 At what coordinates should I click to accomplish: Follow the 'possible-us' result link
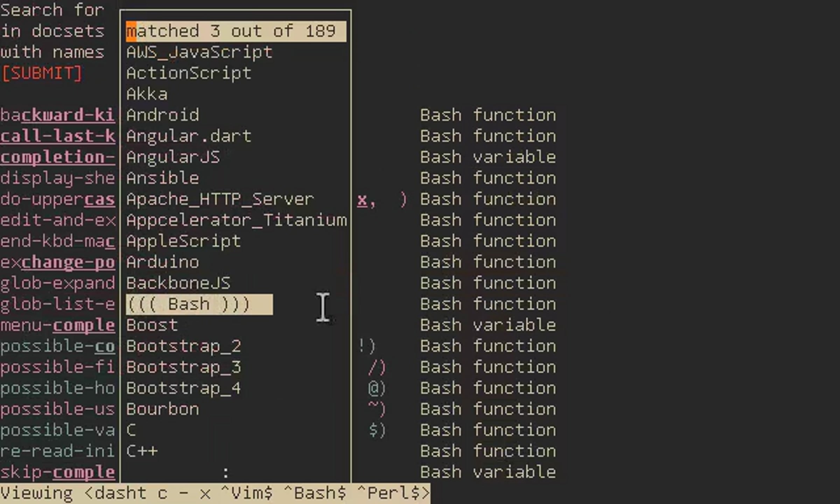click(x=58, y=409)
